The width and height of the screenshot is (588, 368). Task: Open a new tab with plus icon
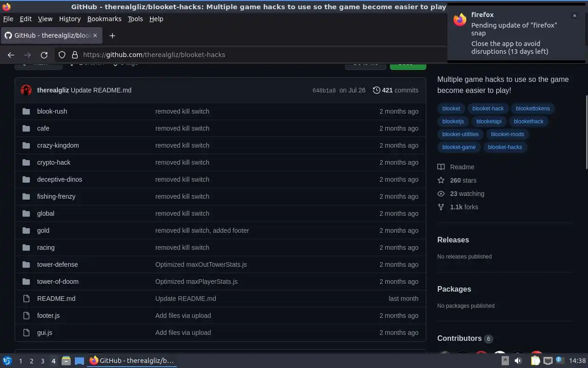pyautogui.click(x=112, y=35)
